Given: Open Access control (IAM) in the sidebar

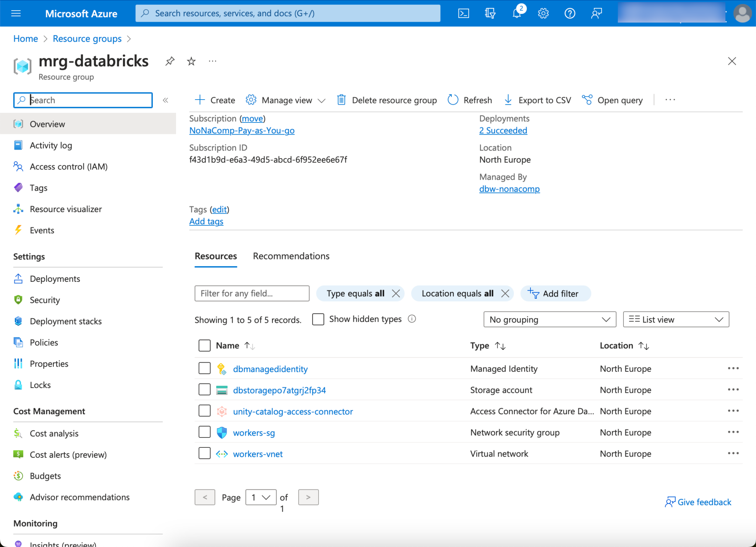Looking at the screenshot, I should 69,167.
